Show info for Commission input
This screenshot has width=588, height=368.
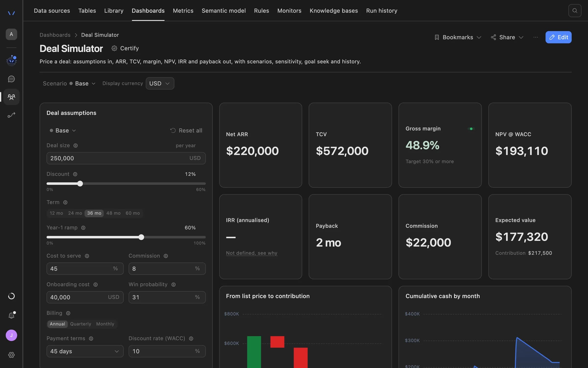(166, 256)
